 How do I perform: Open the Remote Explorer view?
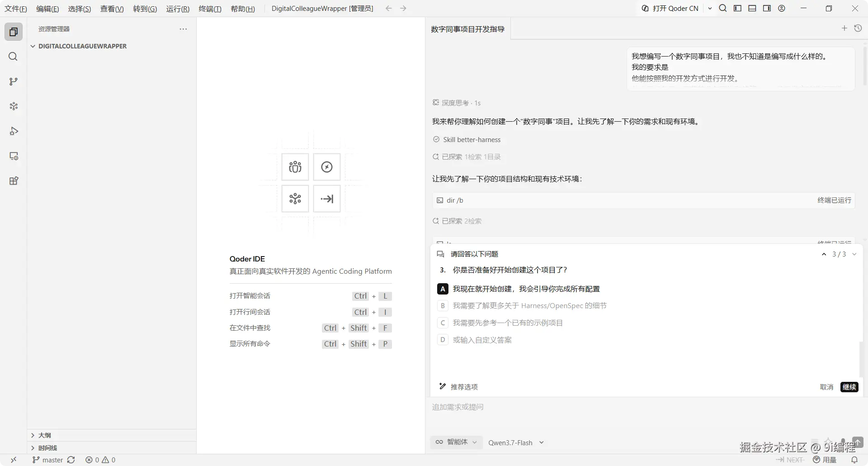(x=14, y=156)
